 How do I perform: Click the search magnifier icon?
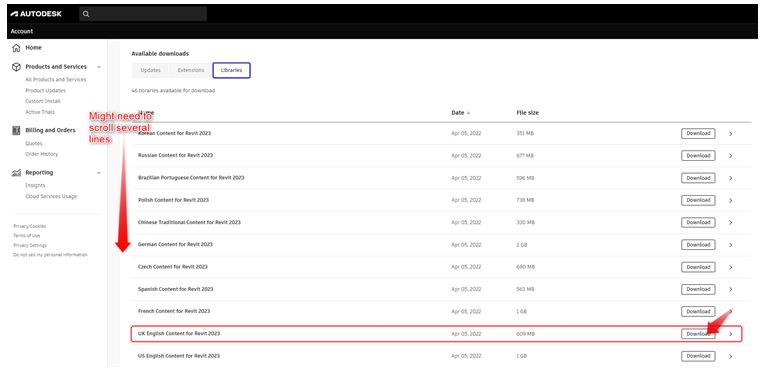pyautogui.click(x=86, y=14)
